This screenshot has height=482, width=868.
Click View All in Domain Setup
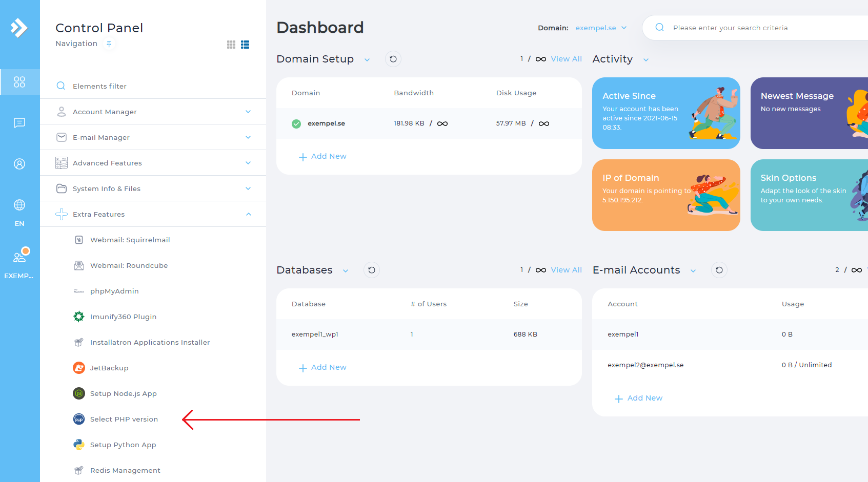566,59
